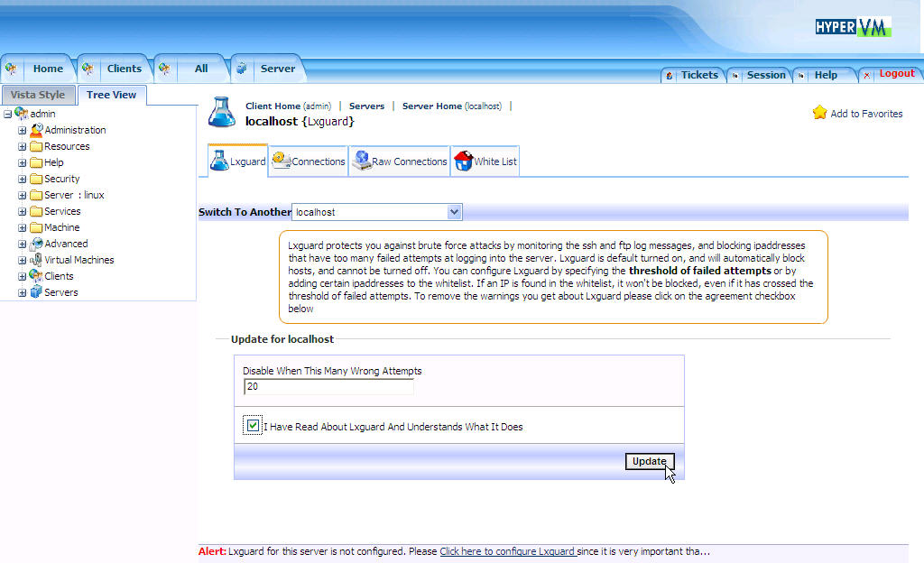Click the Session tab small icon
924x563 pixels.
click(735, 76)
